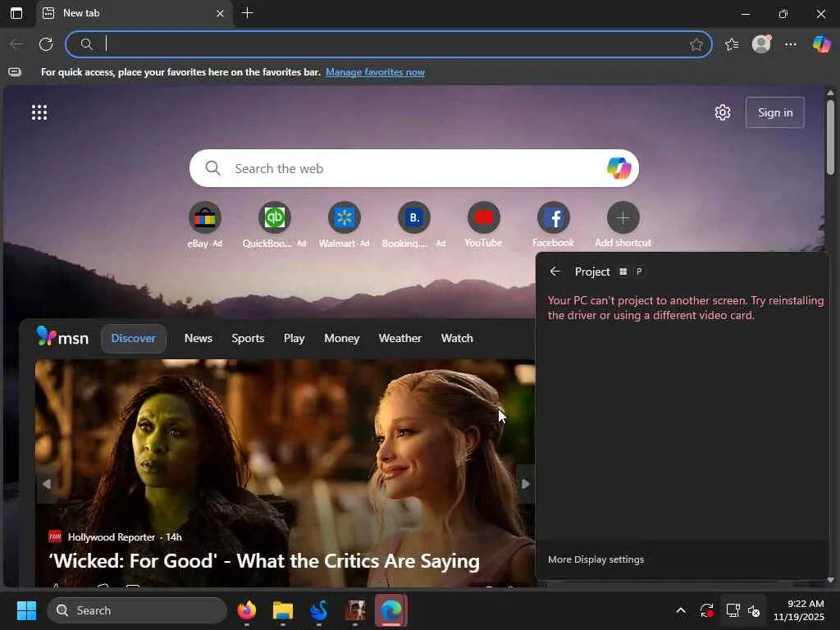This screenshot has height=630, width=840.
Task: Click the Edge taskbar icon
Action: click(x=391, y=610)
